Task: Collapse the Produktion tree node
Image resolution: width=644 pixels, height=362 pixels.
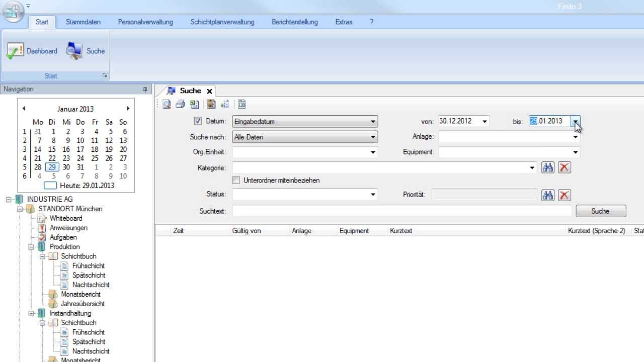Action: 31,247
